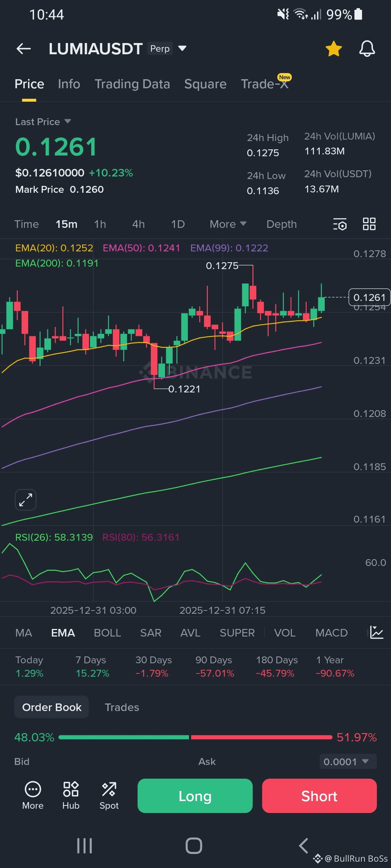Select the Time chart interval
This screenshot has height=868, width=391.
coord(26,224)
